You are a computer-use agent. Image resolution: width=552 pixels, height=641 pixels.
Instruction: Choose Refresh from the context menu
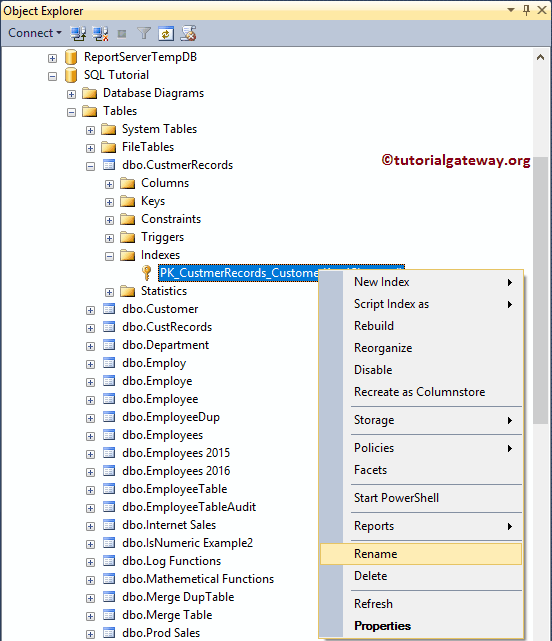point(421,604)
